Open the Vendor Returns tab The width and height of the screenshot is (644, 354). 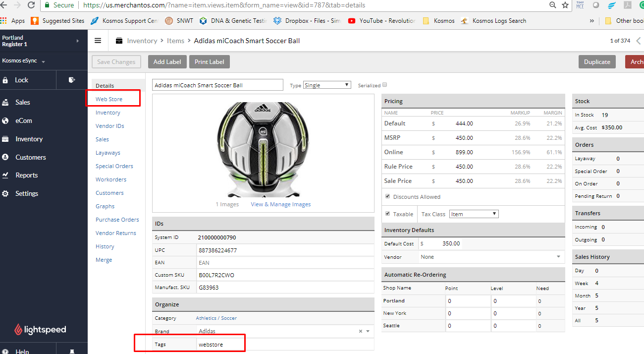tap(116, 233)
